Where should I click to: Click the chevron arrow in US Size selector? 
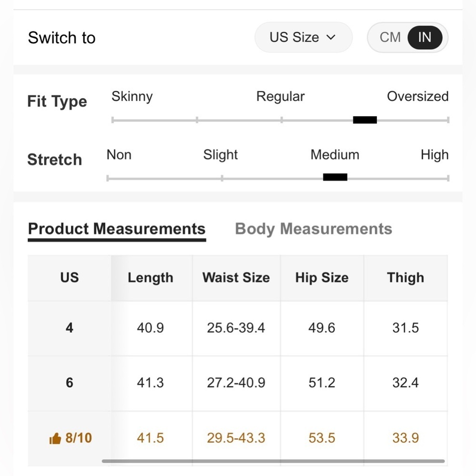(x=331, y=37)
